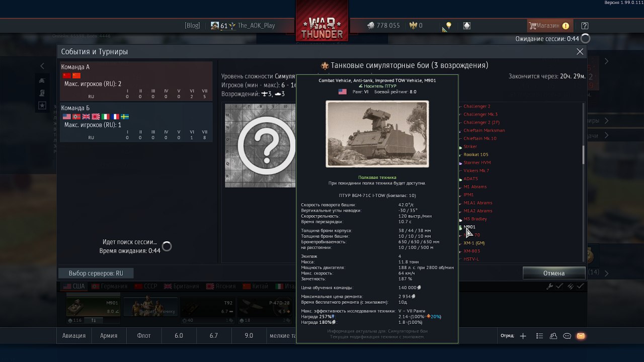Select Команда Б team panel
The image size is (644, 362).
pyautogui.click(x=136, y=122)
